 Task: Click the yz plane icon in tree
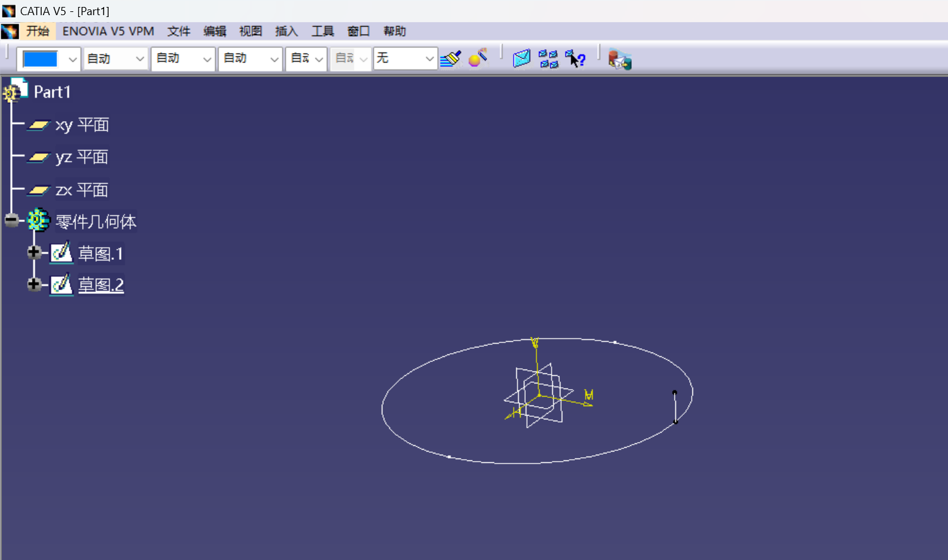point(39,157)
